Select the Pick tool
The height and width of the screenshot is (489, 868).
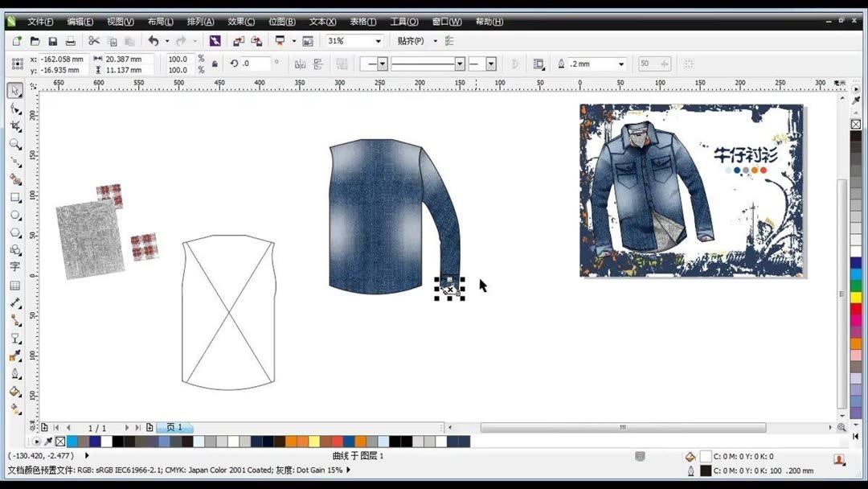pos(14,89)
